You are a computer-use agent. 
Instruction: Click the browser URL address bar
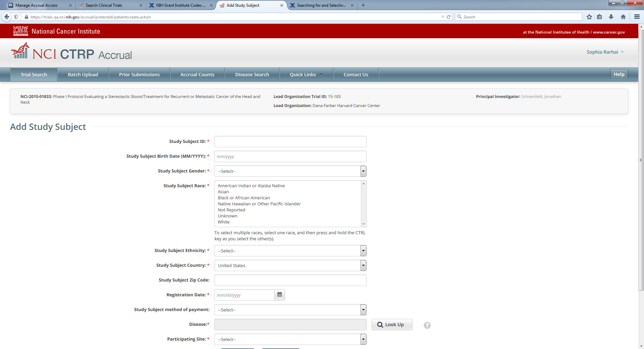[x=235, y=17]
